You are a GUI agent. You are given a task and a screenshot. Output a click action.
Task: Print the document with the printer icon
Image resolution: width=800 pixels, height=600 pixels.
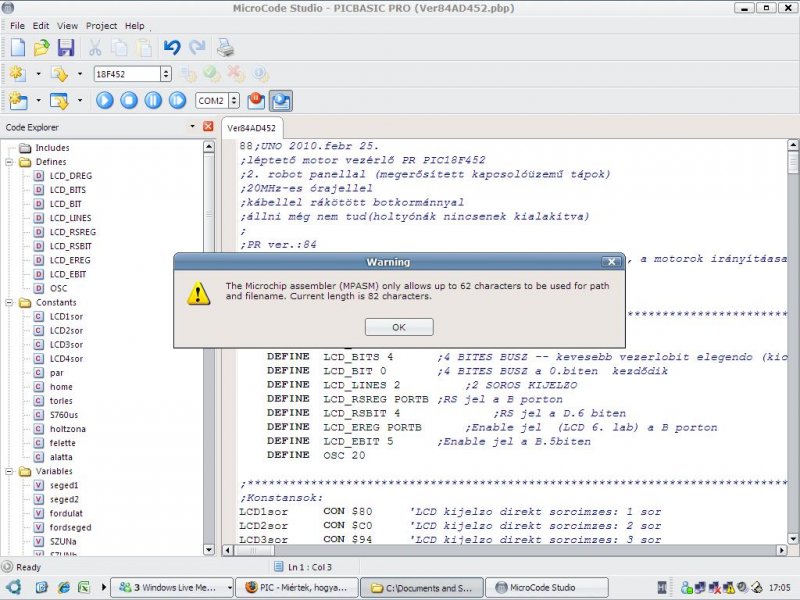(x=225, y=47)
